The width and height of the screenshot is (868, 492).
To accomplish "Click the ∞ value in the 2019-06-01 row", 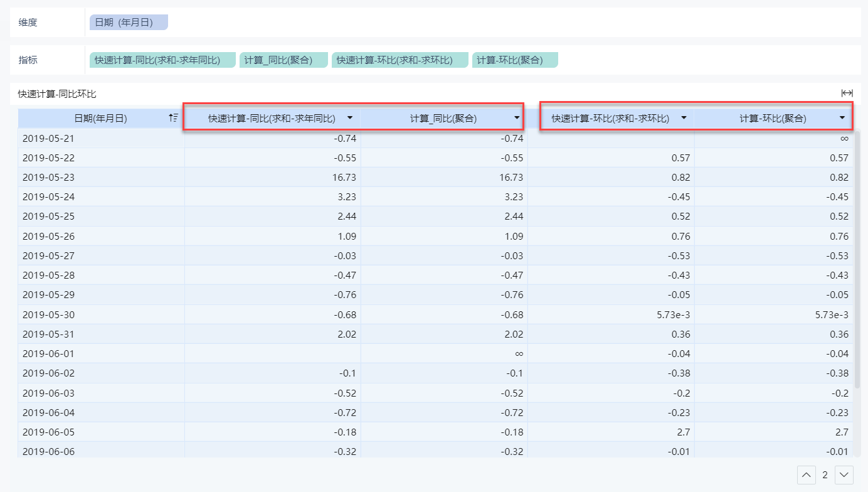I will (519, 353).
